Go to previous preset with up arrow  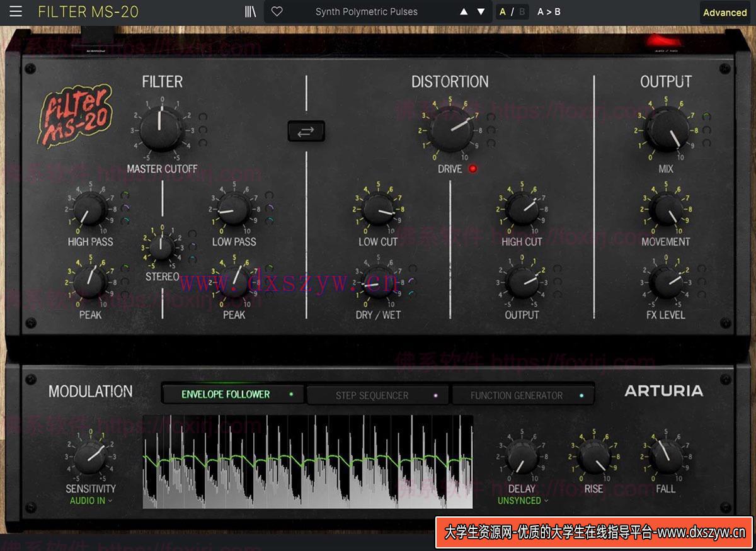464,12
